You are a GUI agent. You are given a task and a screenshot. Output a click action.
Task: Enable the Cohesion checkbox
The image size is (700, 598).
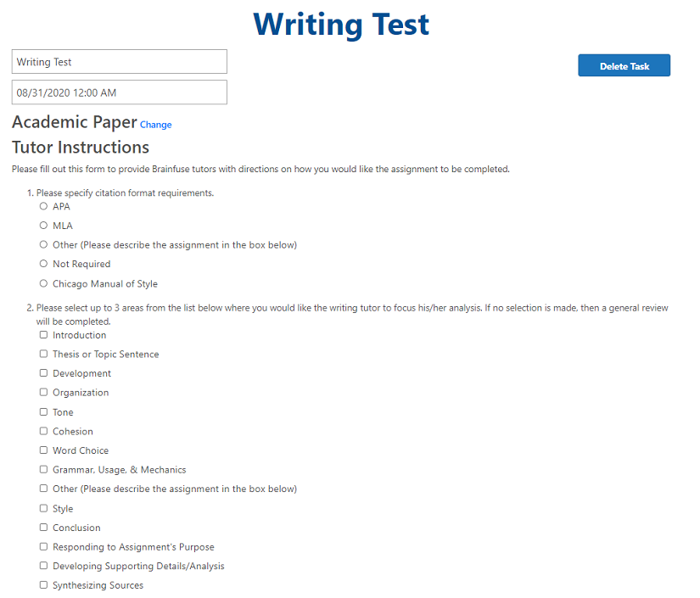pos(43,431)
